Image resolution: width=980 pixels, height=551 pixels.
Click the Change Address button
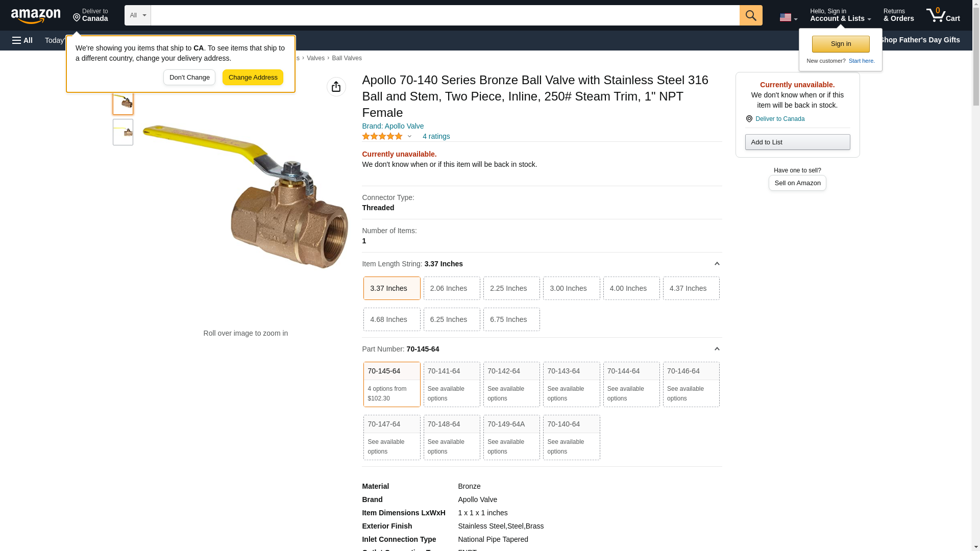pos(253,78)
